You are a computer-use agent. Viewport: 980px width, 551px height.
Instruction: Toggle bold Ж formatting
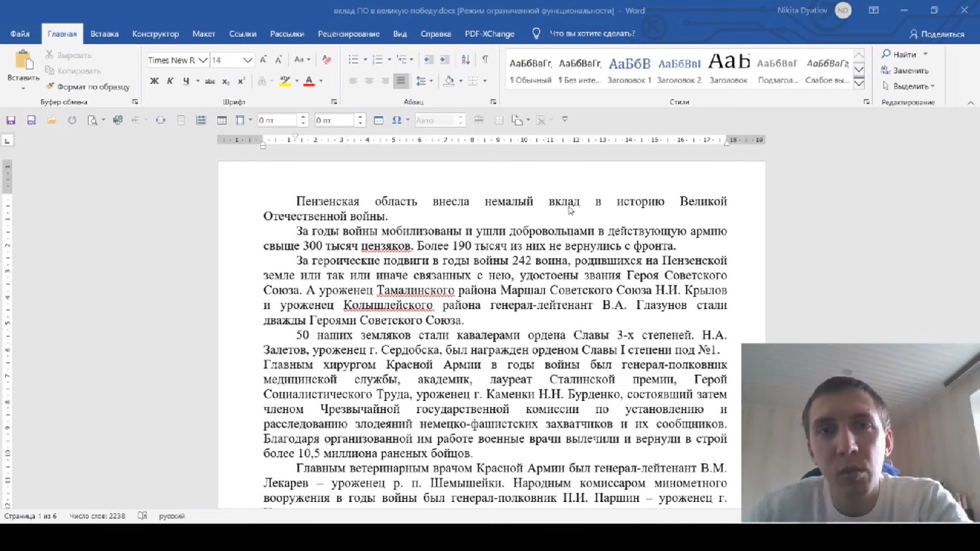point(154,81)
